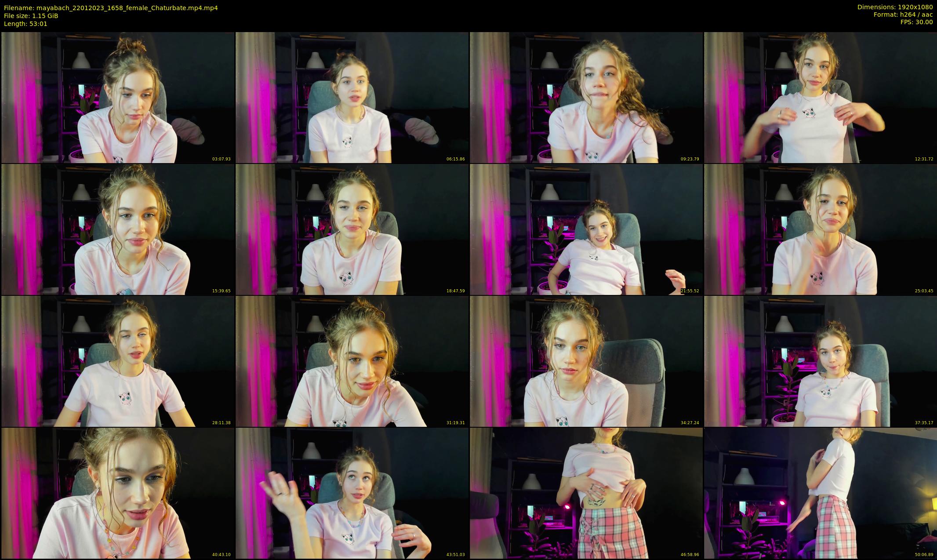Select the frame marked 18:47.59
Screen dimensions: 937x560
click(x=352, y=229)
